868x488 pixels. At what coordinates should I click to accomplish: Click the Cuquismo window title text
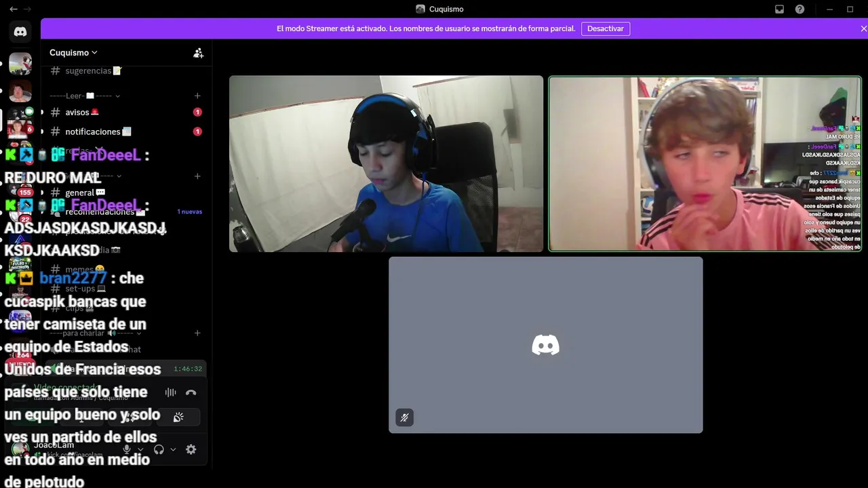point(446,9)
